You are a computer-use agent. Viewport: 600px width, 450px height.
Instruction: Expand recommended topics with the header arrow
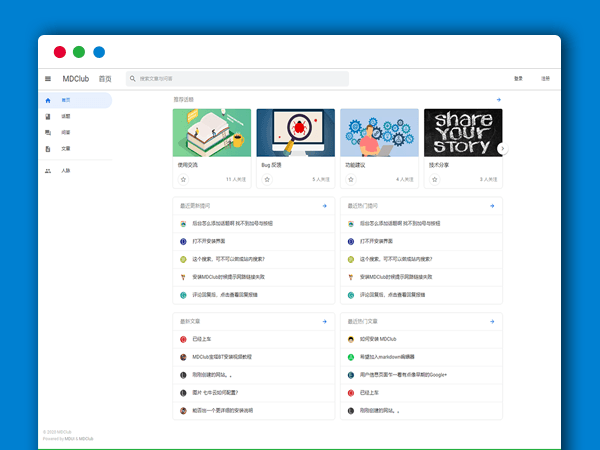pyautogui.click(x=498, y=100)
